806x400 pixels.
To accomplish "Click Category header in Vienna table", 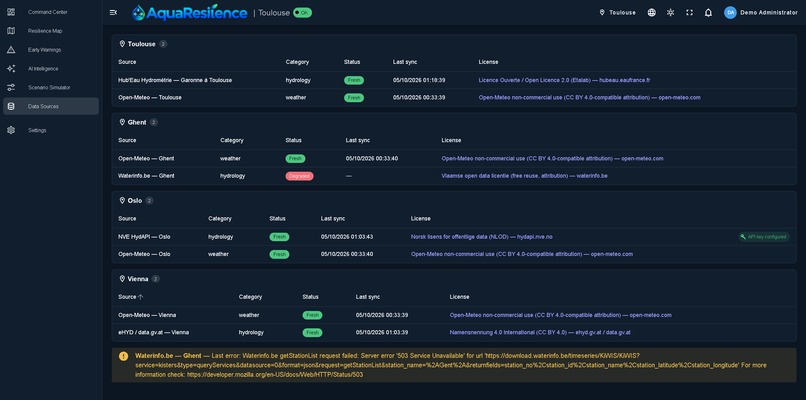I will click(250, 297).
